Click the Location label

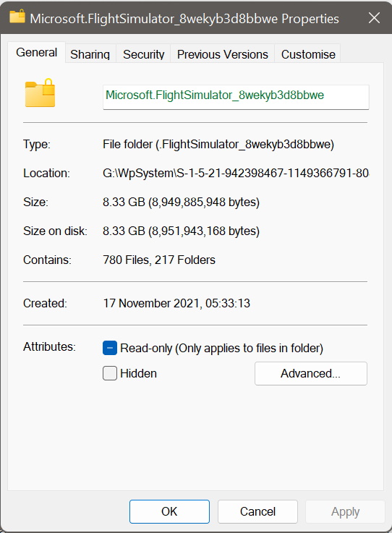[x=46, y=174]
